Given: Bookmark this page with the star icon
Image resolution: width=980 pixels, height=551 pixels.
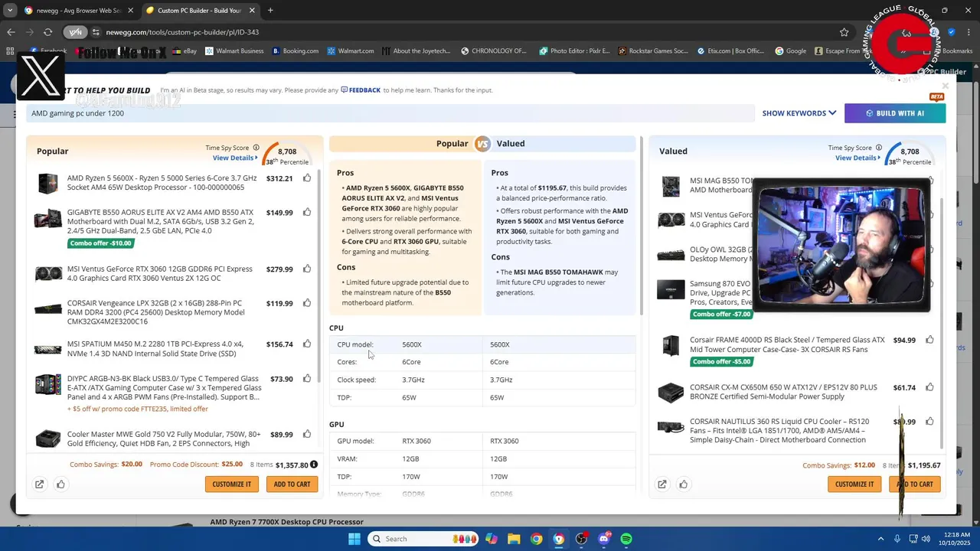Looking at the screenshot, I should [x=844, y=32].
